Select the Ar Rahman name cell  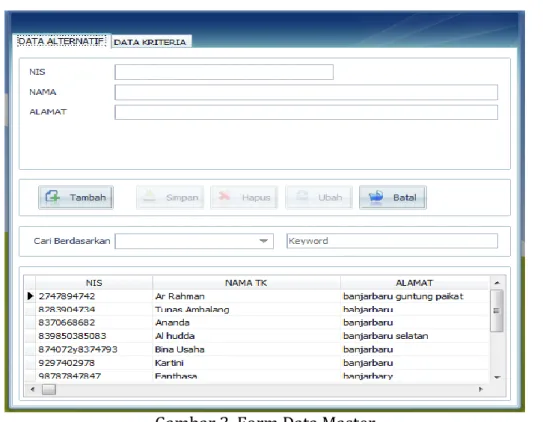pos(246,296)
